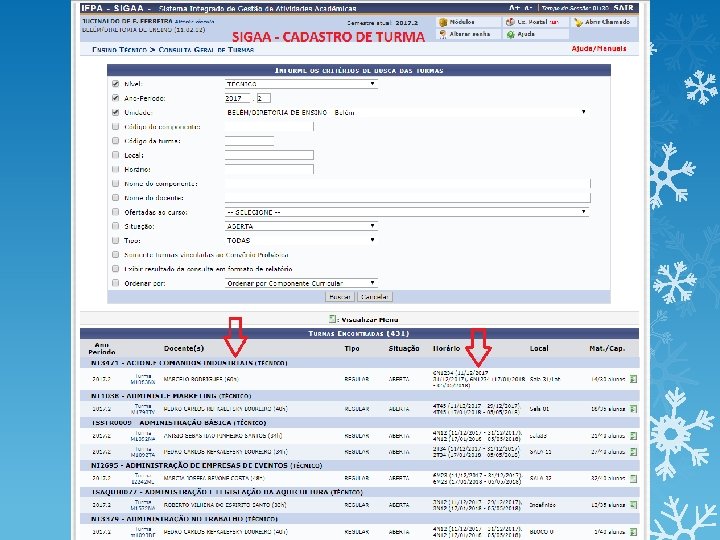
Task: Open the Nível dropdown showing TÉCNICO
Action: pos(301,84)
